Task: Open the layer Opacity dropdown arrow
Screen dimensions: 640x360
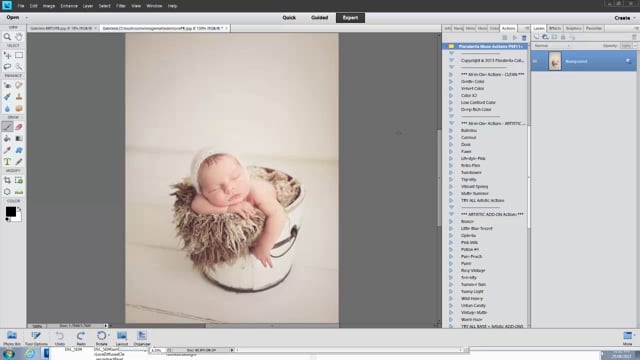Action: point(635,46)
